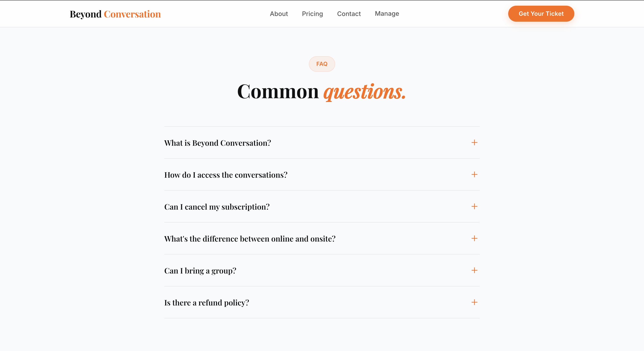Click the 'What is Beyond Conversation?' question text
Screen dimensions: 644x351
pos(217,143)
